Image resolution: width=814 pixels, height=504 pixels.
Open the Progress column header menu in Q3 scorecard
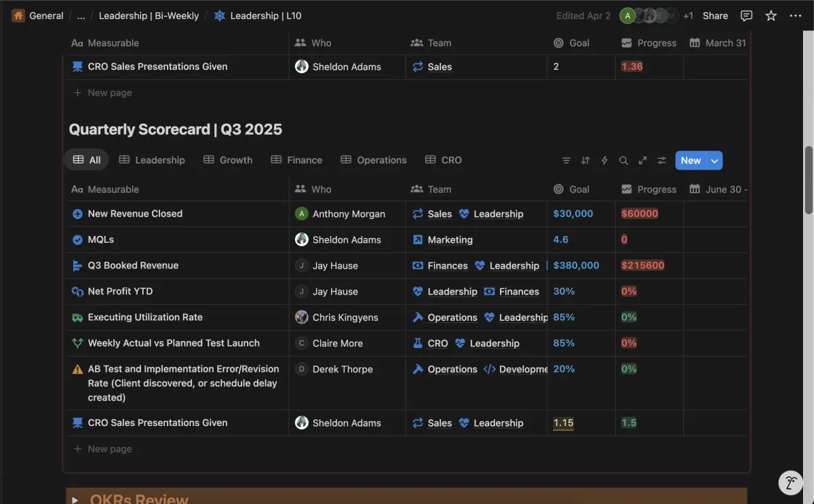[x=649, y=189]
